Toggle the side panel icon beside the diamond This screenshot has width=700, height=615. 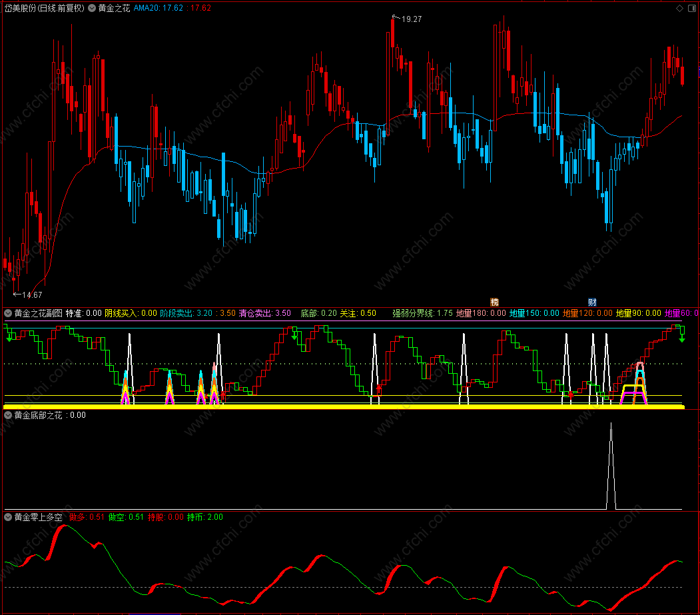[692, 9]
